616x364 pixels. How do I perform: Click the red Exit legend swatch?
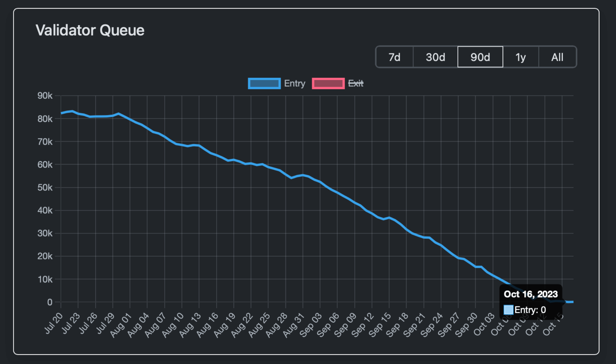tap(328, 83)
